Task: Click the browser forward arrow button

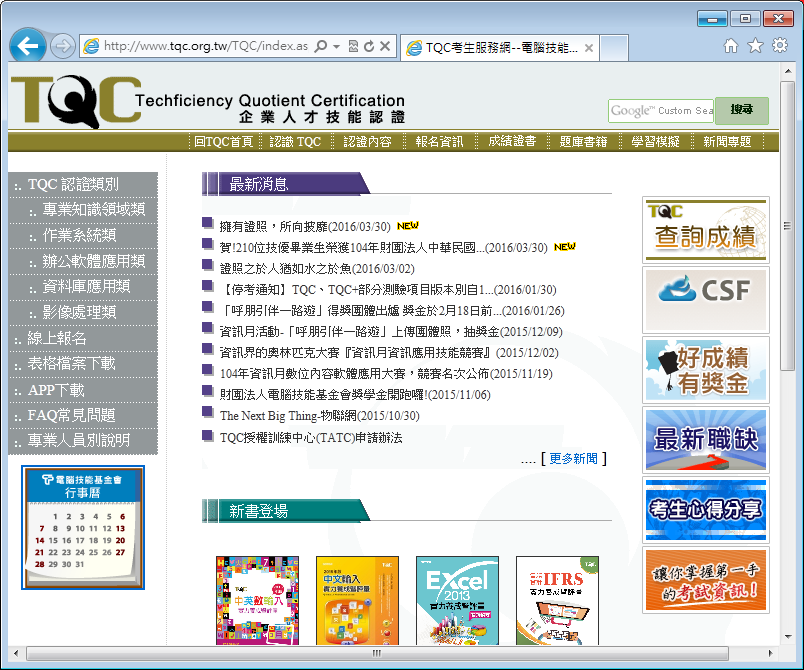Action: pyautogui.click(x=63, y=46)
